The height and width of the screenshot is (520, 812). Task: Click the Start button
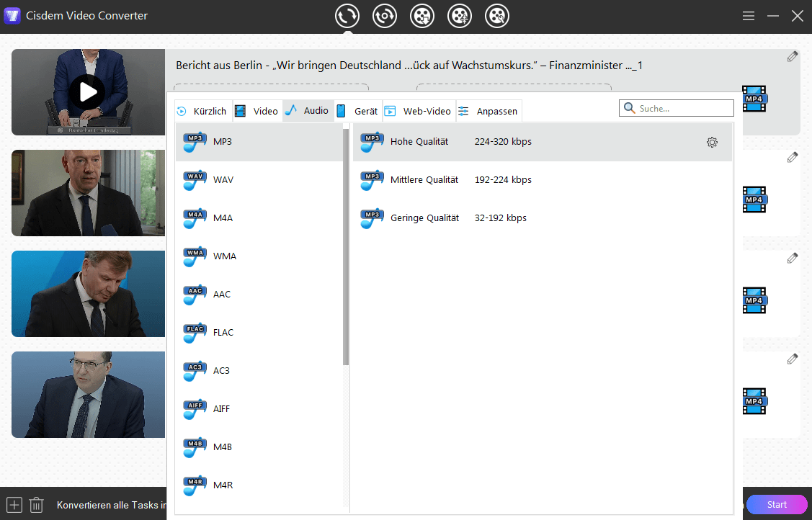pos(777,504)
